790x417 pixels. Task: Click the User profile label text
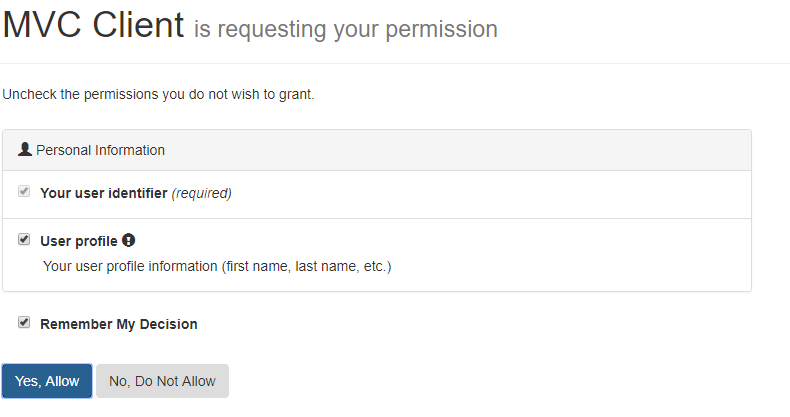point(79,241)
